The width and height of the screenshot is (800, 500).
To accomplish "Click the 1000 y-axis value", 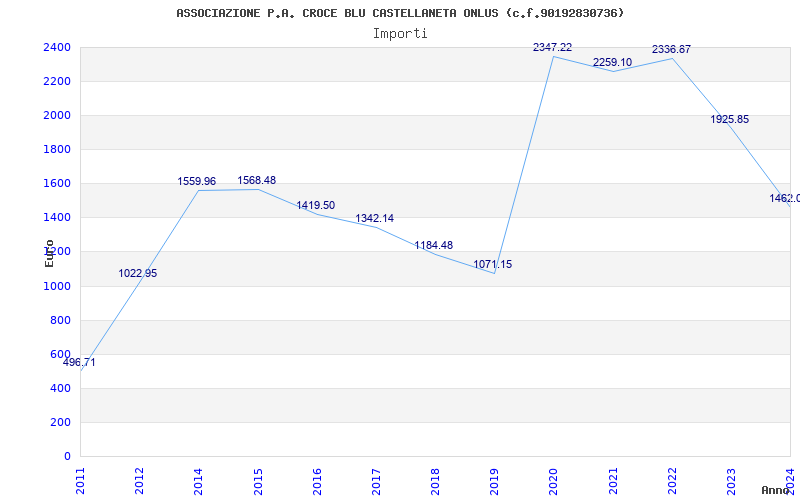I will [x=57, y=286].
